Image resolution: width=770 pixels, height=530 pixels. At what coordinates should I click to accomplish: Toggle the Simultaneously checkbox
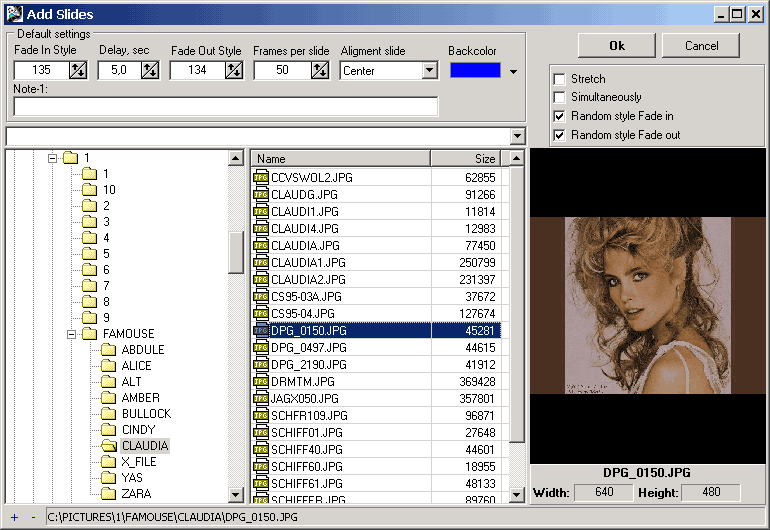pyautogui.click(x=560, y=97)
